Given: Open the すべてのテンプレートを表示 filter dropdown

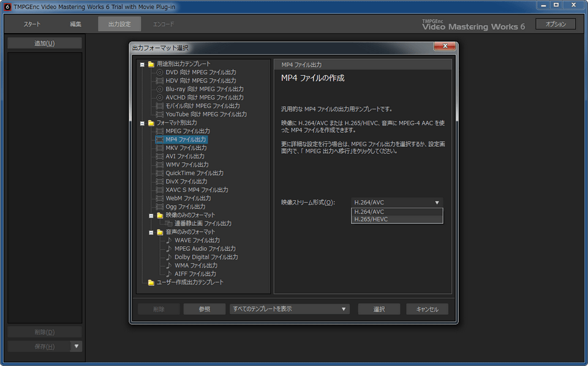Looking at the screenshot, I should tap(290, 309).
